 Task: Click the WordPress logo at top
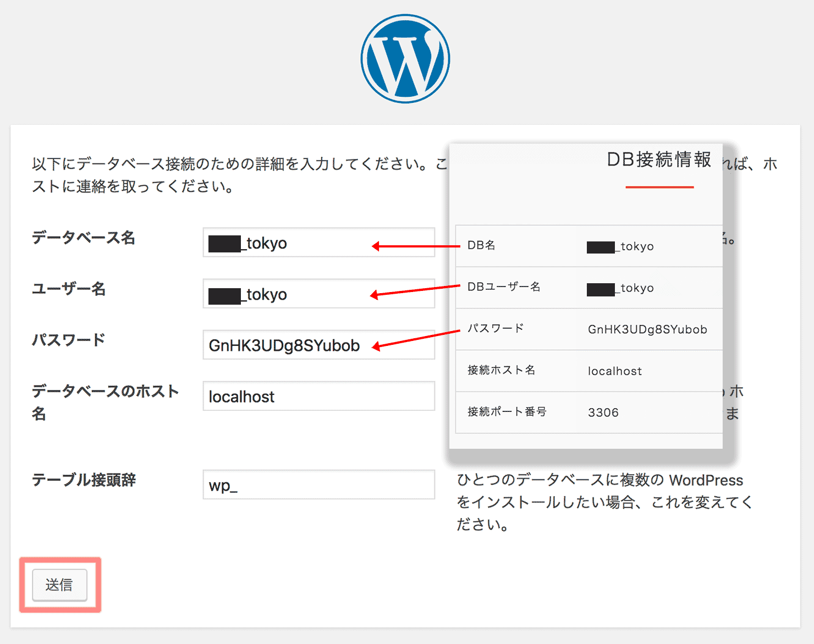pyautogui.click(x=405, y=58)
